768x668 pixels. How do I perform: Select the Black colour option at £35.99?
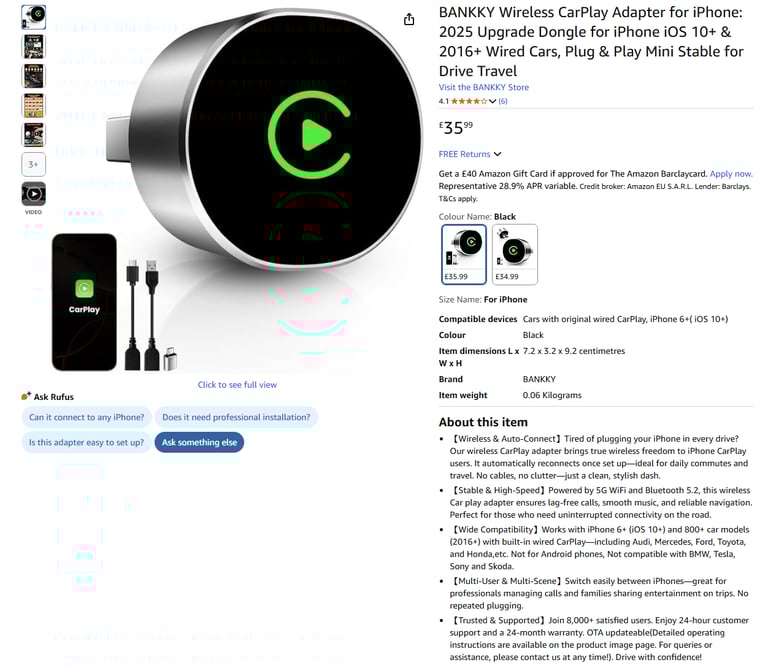[463, 254]
